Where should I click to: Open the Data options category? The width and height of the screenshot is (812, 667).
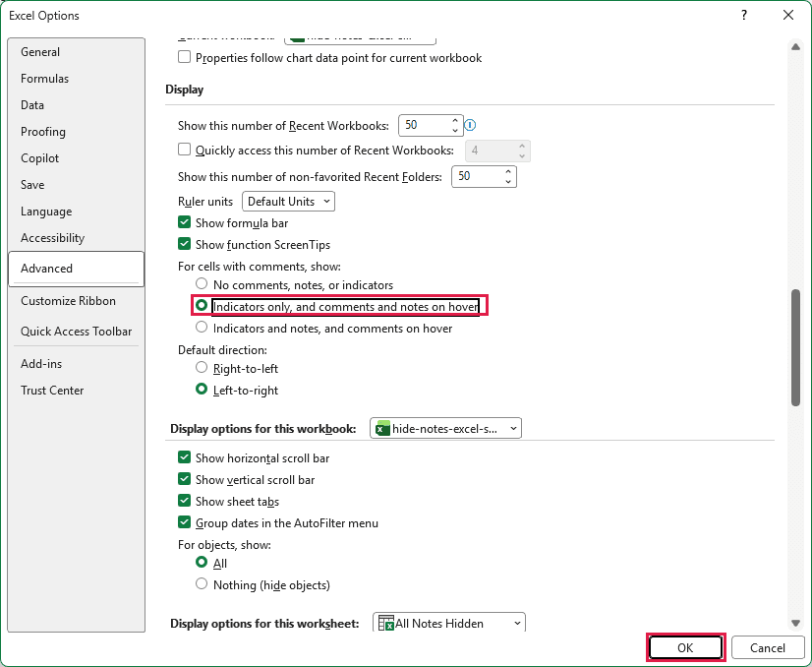(x=76, y=104)
